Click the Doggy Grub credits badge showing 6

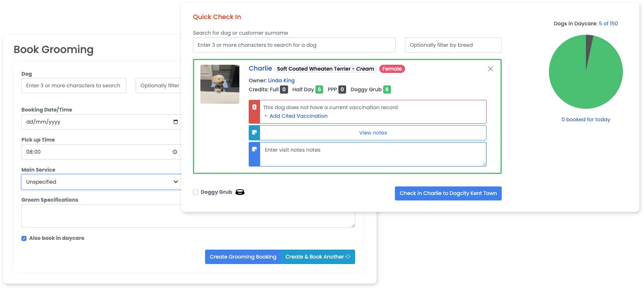(387, 89)
